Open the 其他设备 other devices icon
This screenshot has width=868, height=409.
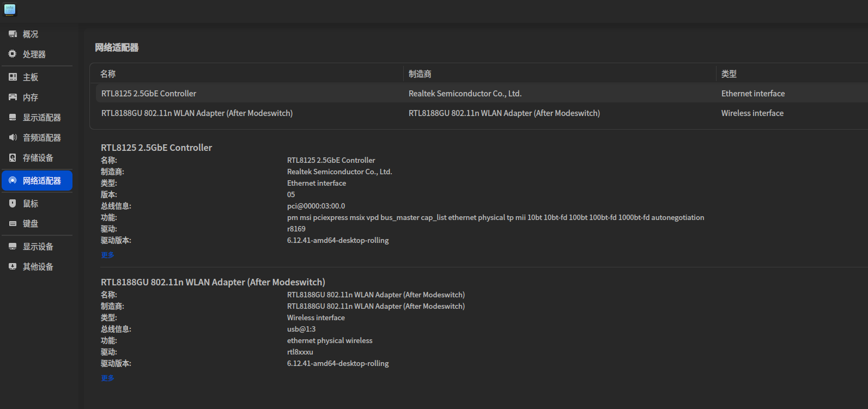[13, 266]
